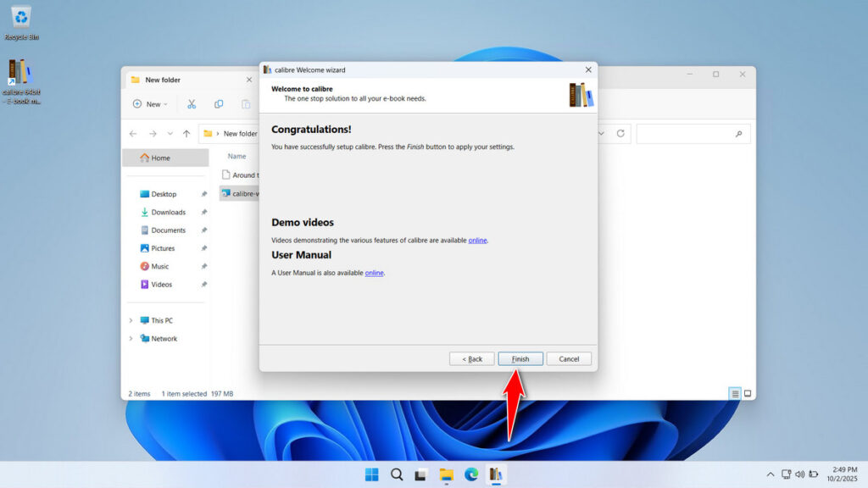Open the New dropdown in Explorer

pos(150,104)
